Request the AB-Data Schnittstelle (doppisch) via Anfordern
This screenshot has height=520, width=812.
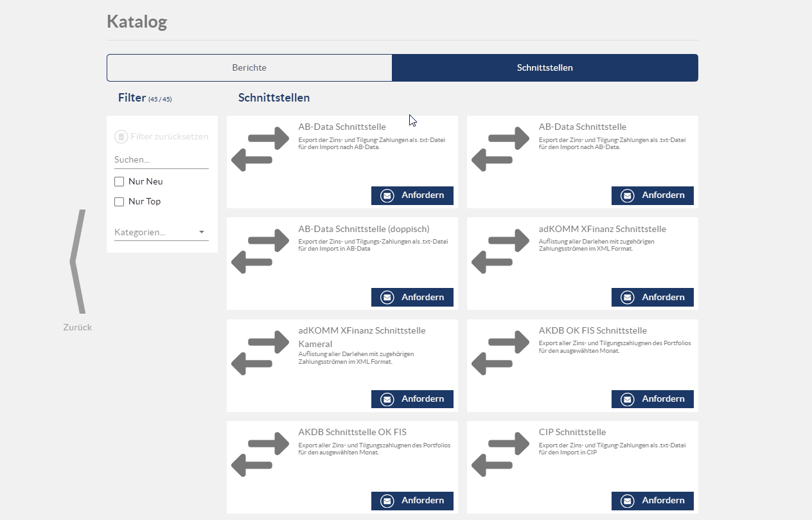pyautogui.click(x=412, y=297)
